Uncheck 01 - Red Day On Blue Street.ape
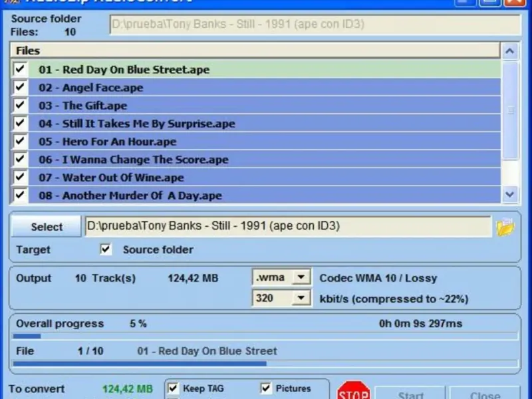This screenshot has width=532, height=399. point(20,69)
